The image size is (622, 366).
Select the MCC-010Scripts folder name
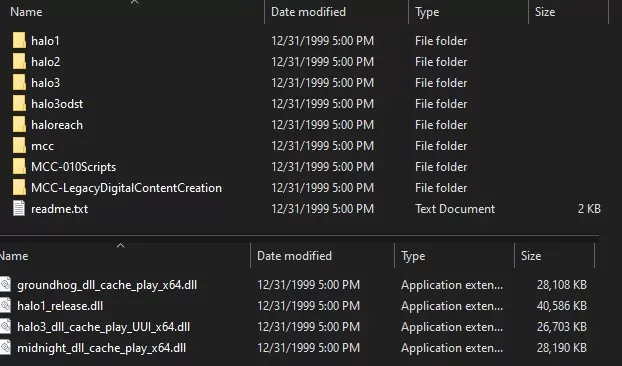coord(73,167)
